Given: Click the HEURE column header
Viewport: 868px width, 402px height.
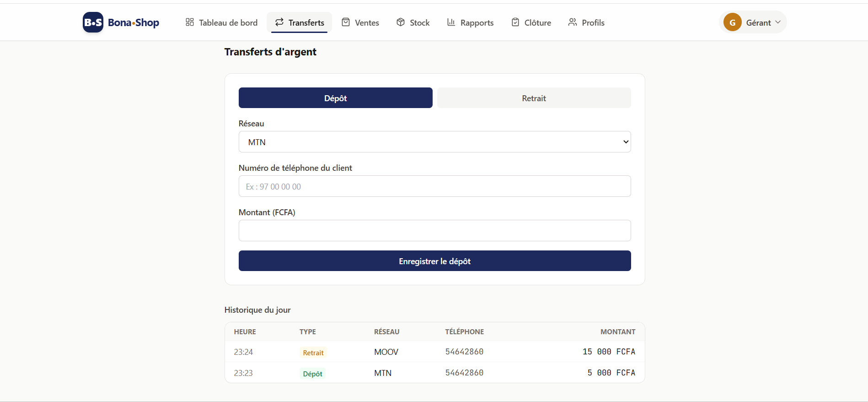Looking at the screenshot, I should point(245,332).
